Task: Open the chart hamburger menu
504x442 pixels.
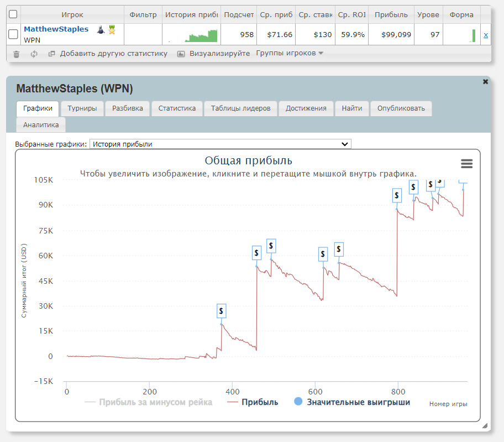Action: coord(466,163)
